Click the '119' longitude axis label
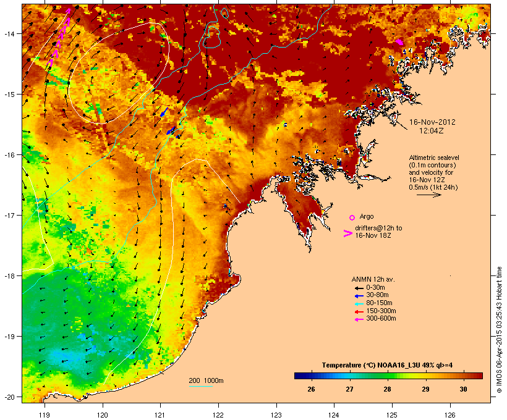The width and height of the screenshot is (507, 420). (45, 415)
